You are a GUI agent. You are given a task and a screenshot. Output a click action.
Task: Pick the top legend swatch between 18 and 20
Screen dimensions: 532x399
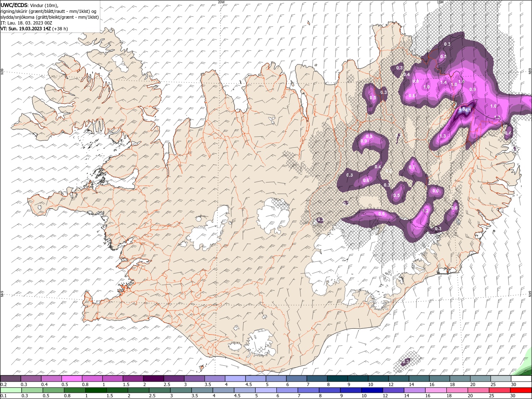pyautogui.click(x=460, y=379)
